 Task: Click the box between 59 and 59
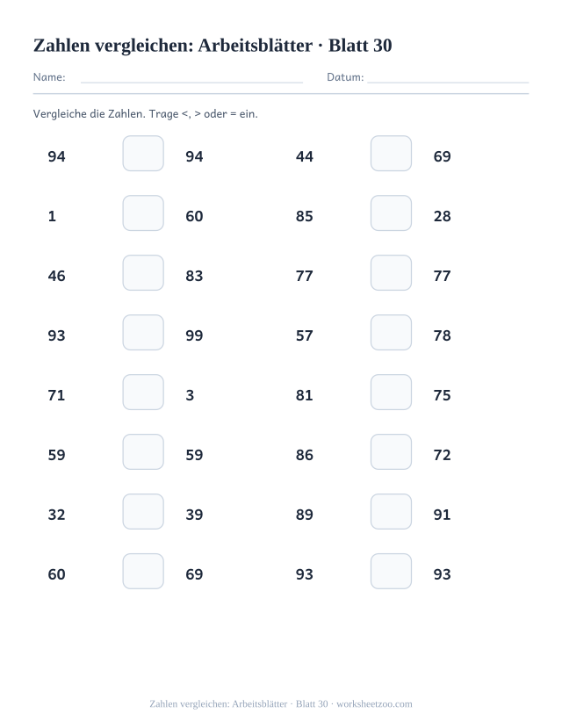(x=143, y=451)
